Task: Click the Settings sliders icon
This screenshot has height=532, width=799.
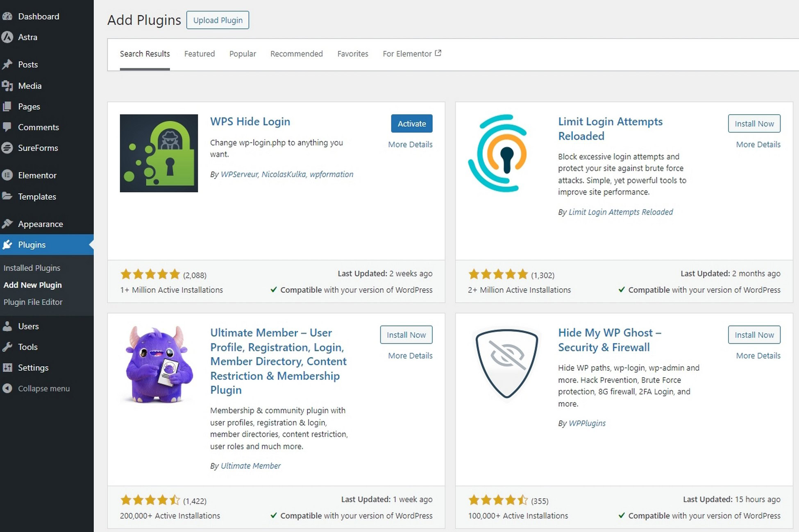Action: [7, 367]
